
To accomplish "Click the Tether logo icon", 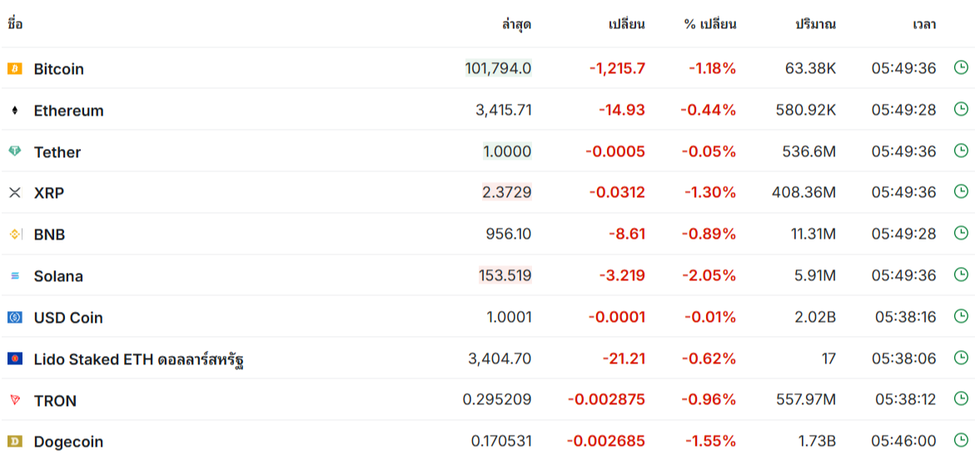I will 15,151.
